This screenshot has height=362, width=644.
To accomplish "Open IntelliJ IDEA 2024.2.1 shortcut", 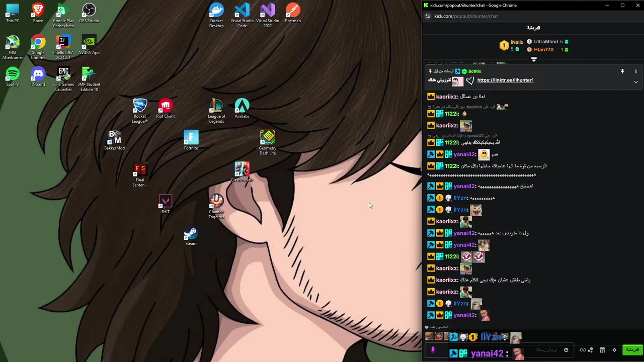I will [63, 47].
